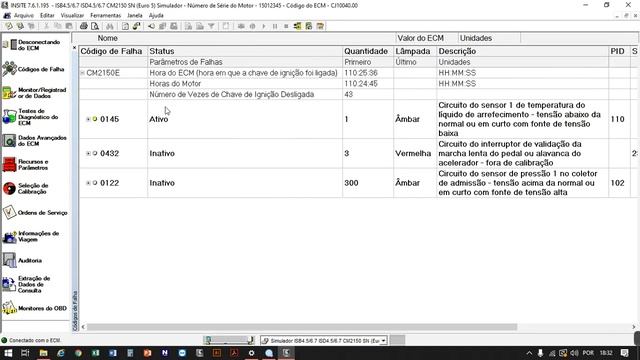Click the print preview toolbar icon

(95, 26)
